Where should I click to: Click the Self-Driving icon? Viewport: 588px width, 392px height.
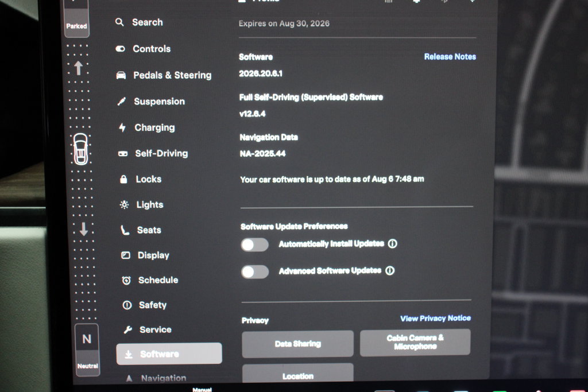(123, 154)
